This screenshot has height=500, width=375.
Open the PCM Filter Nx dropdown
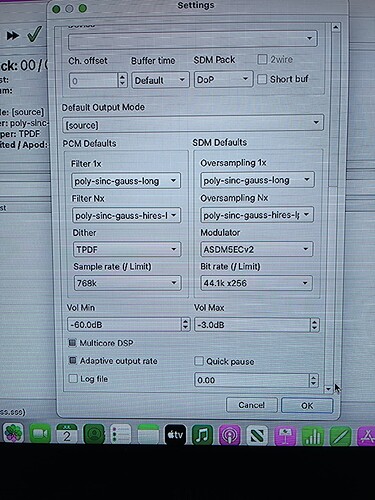click(x=126, y=215)
